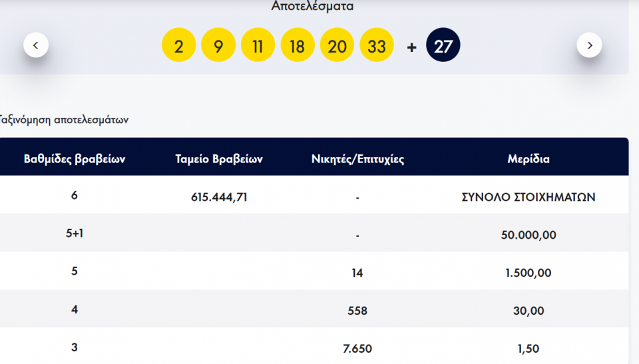
Task: Select yellow ball number 33
Action: pos(377,46)
